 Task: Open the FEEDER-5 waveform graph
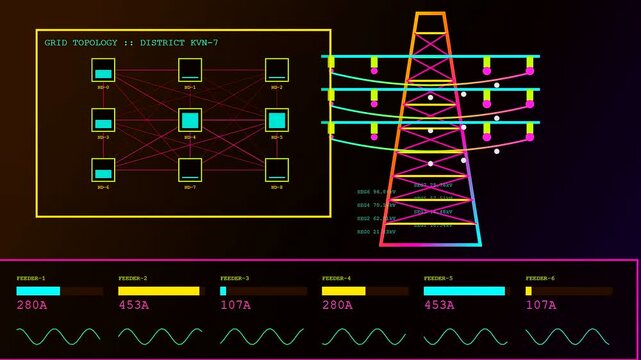(x=465, y=337)
